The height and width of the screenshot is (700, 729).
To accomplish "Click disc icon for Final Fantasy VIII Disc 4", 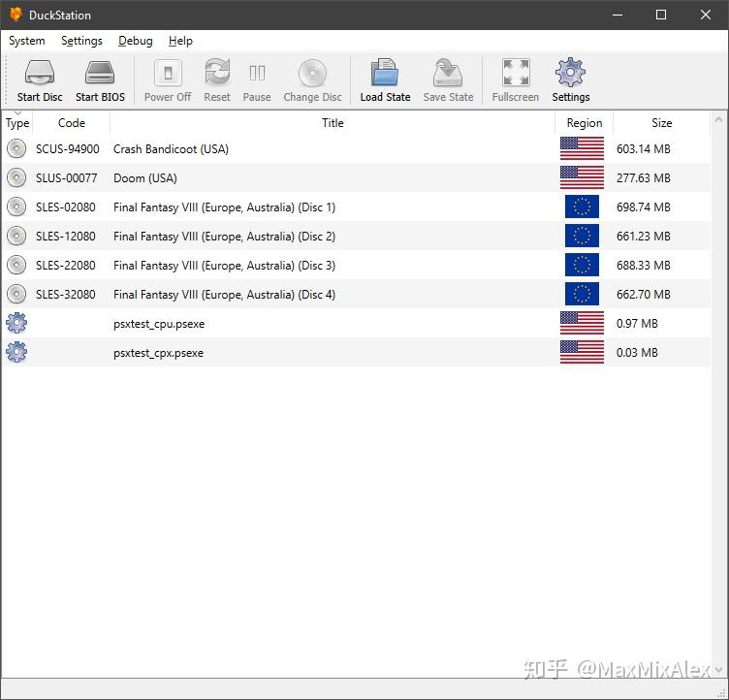I will pyautogui.click(x=16, y=294).
